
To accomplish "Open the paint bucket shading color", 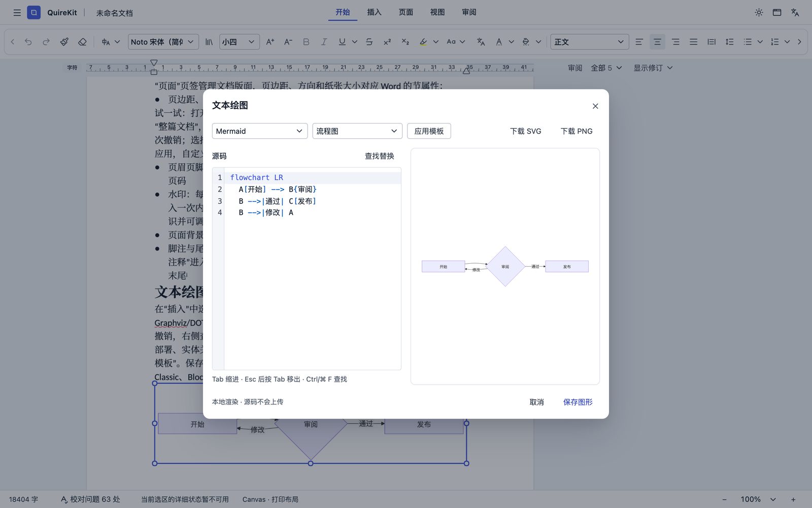I will tap(526, 42).
